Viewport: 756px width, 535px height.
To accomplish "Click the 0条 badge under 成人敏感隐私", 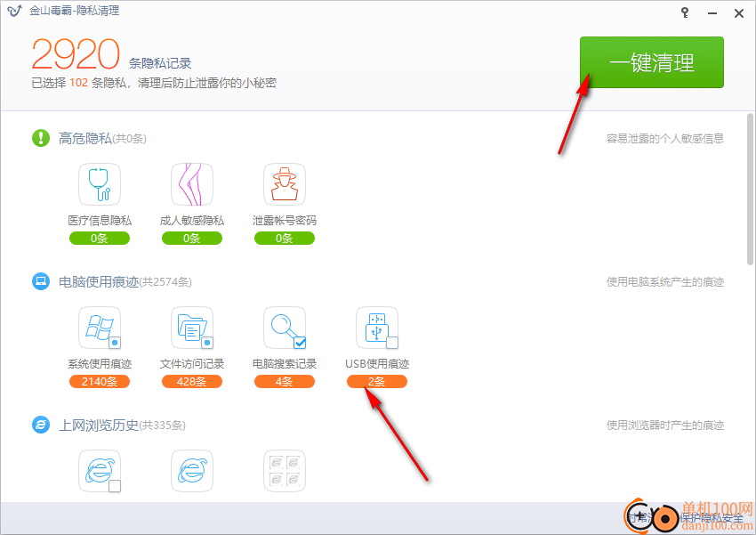I will pos(192,239).
